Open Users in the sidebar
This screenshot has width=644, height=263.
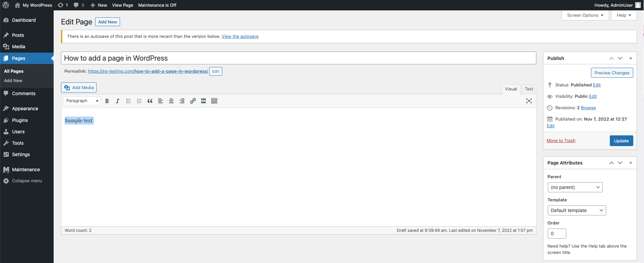(27, 132)
